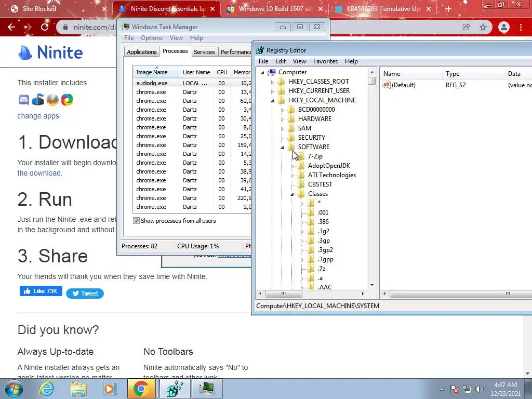Image resolution: width=532 pixels, height=399 pixels.
Task: Click the 'the download' link
Action: click(x=39, y=173)
